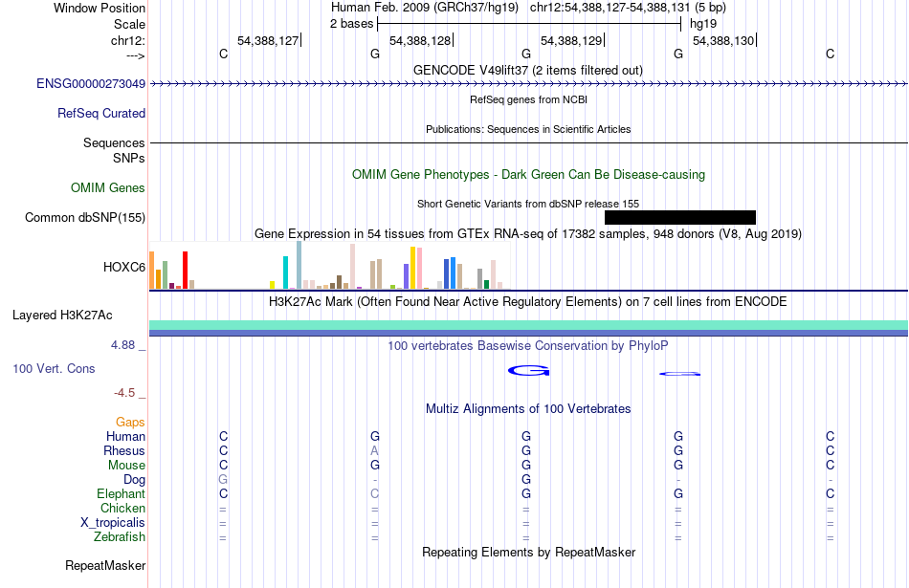Click '100 vertebrates Basewise Conservation by PhyloP' title
This screenshot has width=909, height=588.
click(528, 346)
